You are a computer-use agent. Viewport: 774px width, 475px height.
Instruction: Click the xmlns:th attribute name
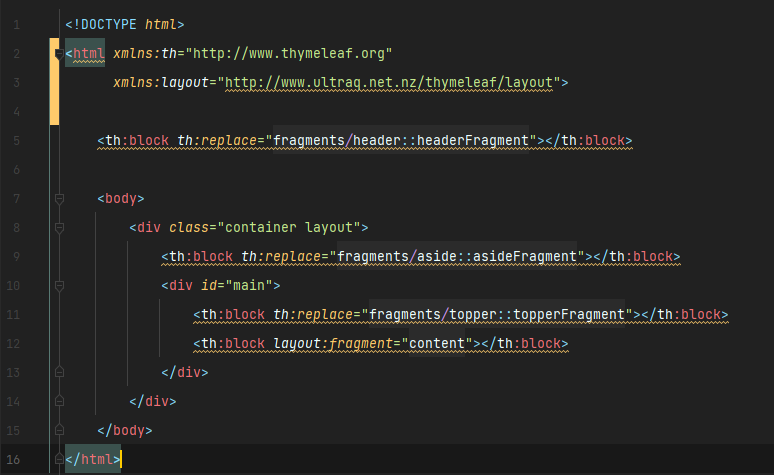(145, 53)
